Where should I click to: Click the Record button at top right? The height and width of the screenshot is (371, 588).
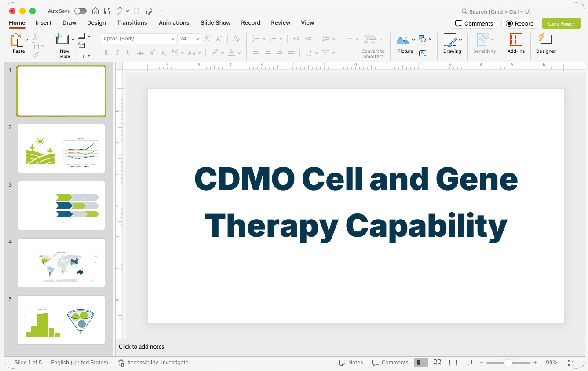[519, 23]
